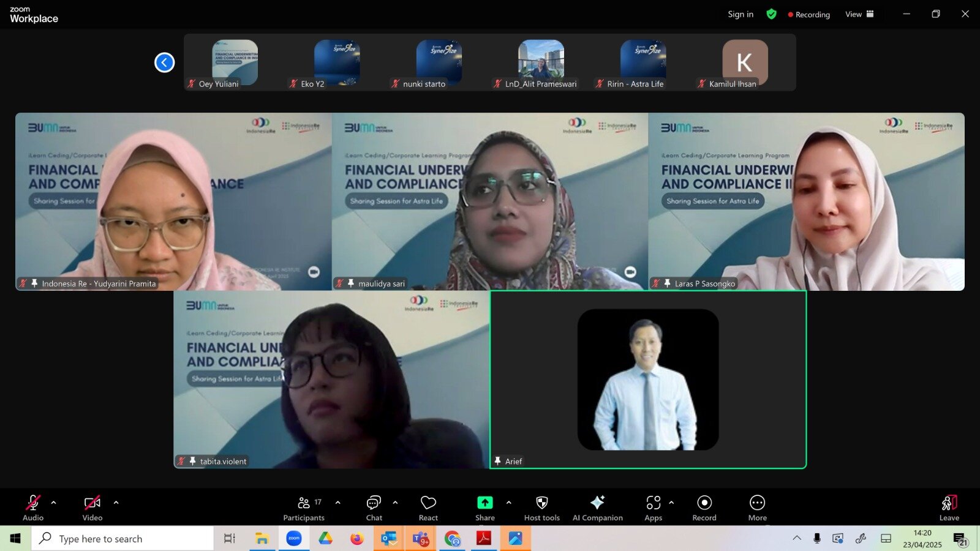Select Arief's video tile

[648, 380]
